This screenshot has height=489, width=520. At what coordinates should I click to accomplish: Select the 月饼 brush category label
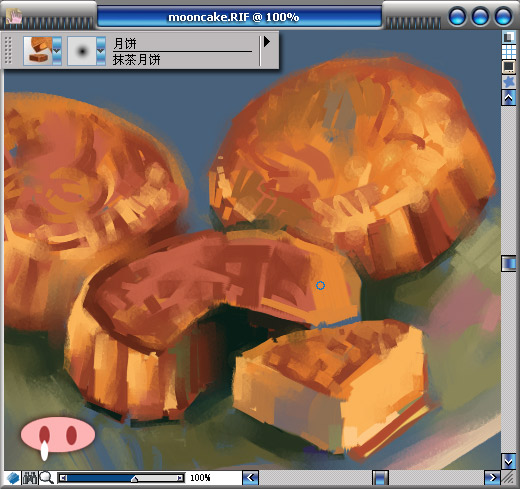tap(125, 44)
